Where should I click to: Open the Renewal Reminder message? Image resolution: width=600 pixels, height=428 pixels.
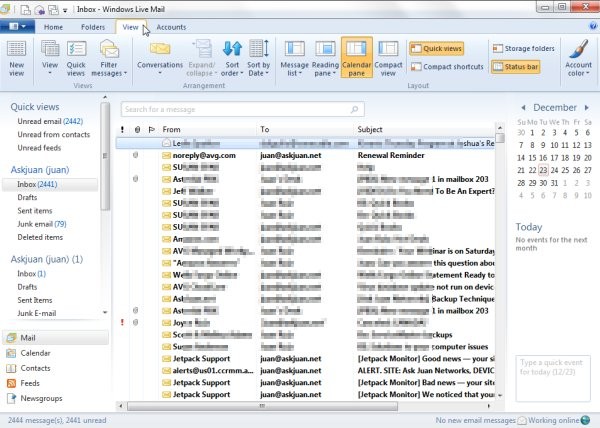[x=305, y=155]
